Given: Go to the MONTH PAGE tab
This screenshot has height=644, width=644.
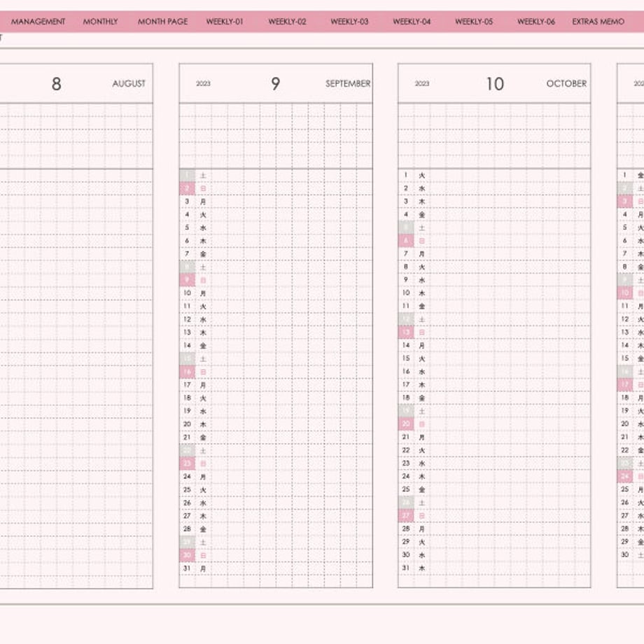Looking at the screenshot, I should [162, 22].
